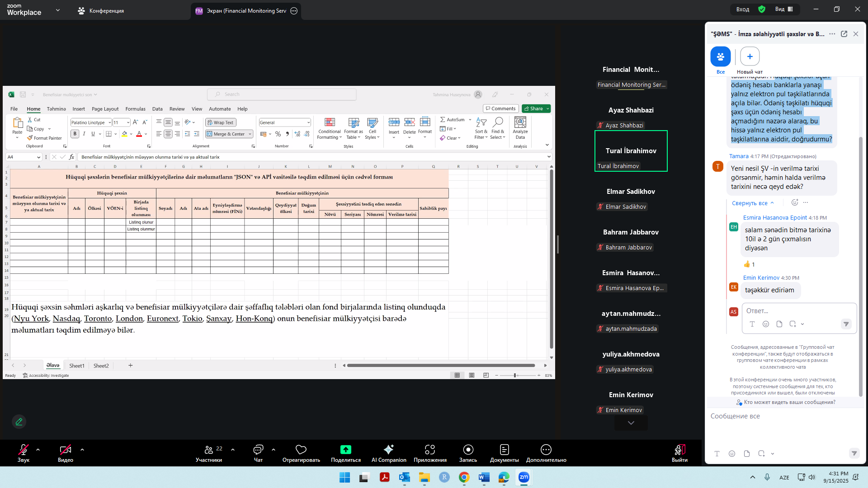
Task: Click the Отреагировать reactions icon
Action: pos(301,450)
